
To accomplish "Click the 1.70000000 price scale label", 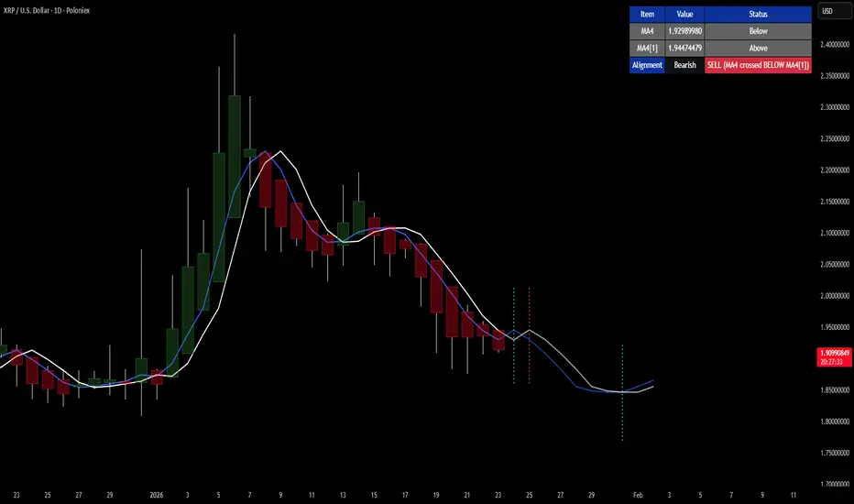I will click(x=835, y=484).
